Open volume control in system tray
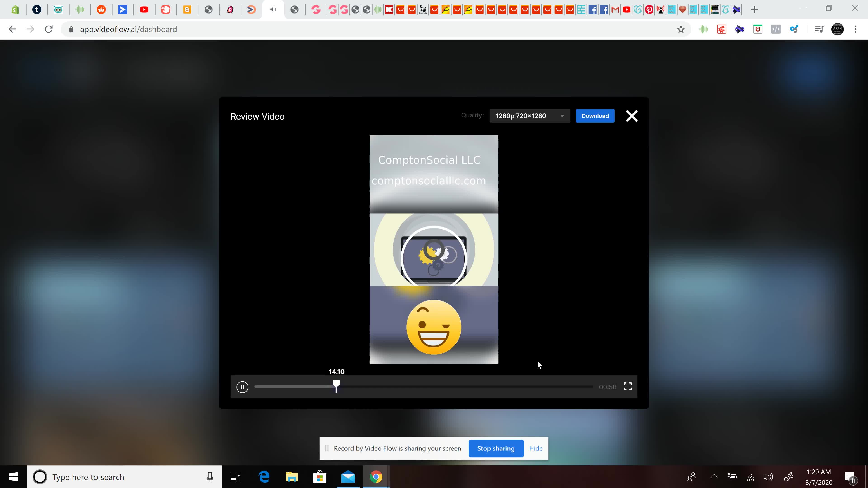 (x=768, y=477)
